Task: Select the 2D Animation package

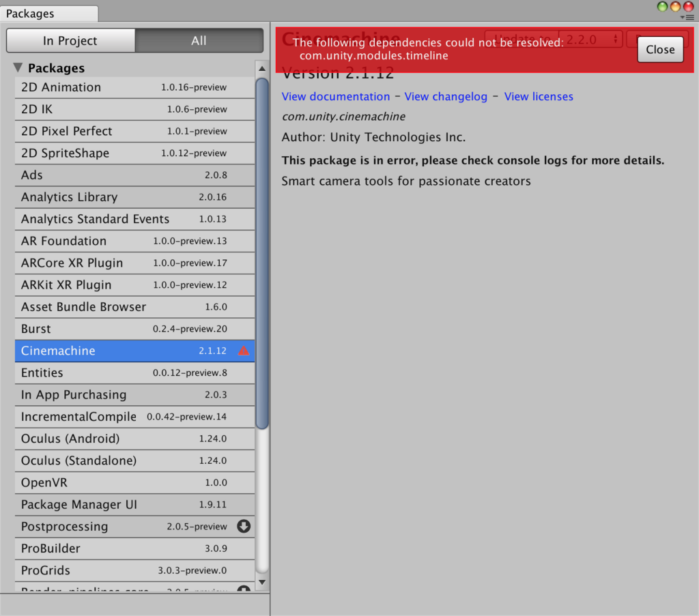Action: coord(134,87)
